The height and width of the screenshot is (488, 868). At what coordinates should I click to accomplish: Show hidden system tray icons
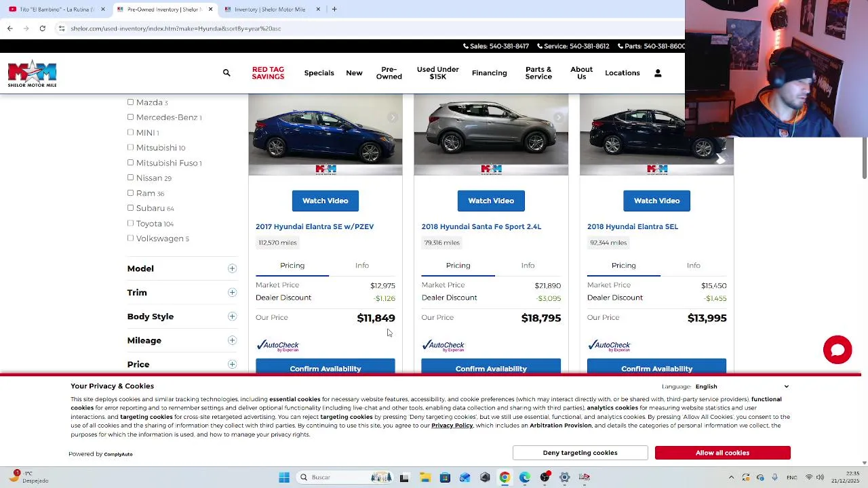click(731, 477)
